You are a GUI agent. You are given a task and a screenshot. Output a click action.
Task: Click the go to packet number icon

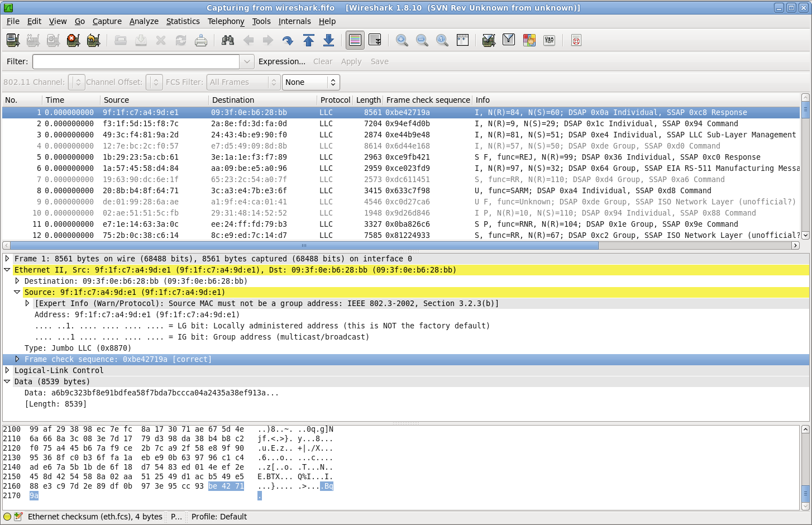pos(288,40)
